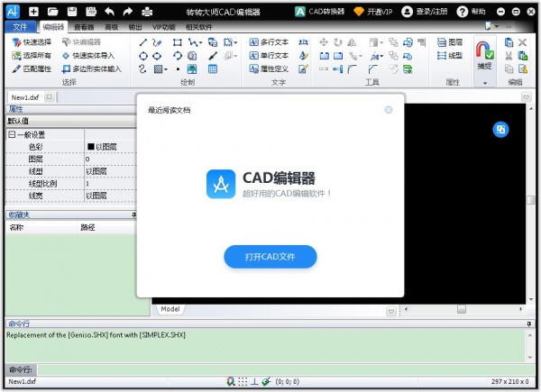This screenshot has height=392, width=541.
Task: Switch to the 高级 ribbon tab
Action: pyautogui.click(x=112, y=27)
